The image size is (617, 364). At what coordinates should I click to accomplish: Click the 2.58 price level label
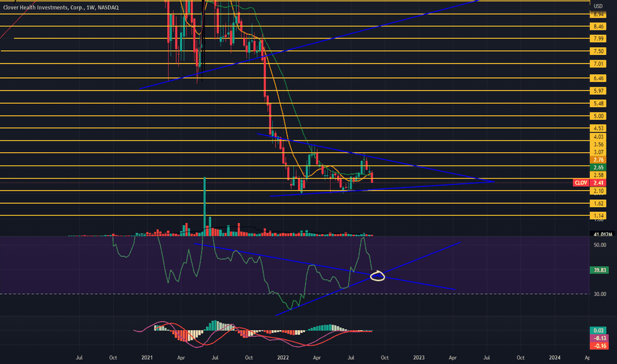click(598, 175)
